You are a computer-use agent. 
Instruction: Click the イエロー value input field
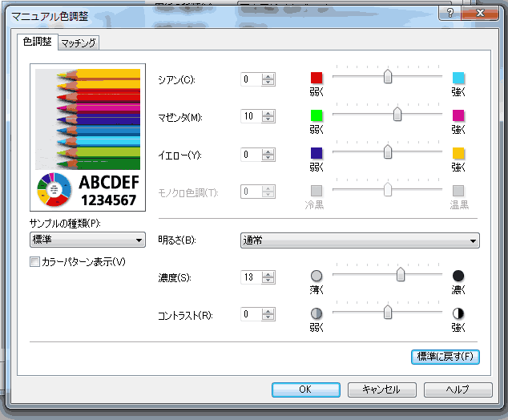tap(252, 155)
